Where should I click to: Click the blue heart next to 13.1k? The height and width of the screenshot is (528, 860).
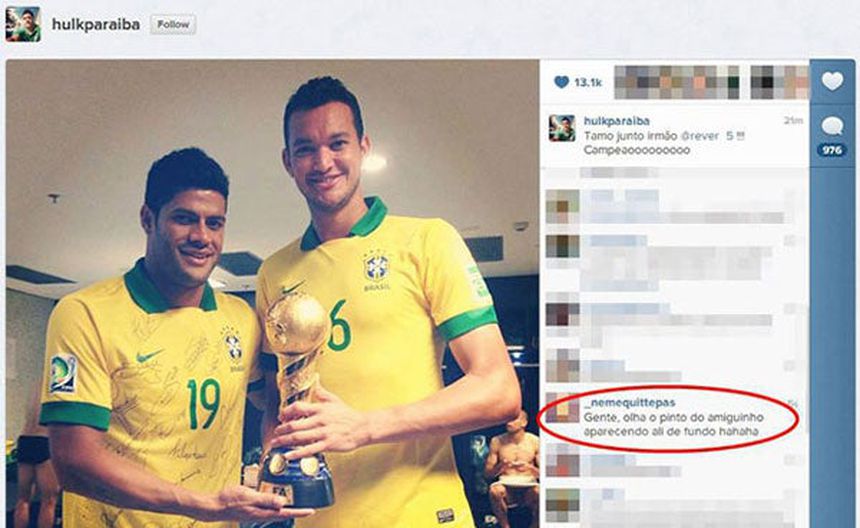tap(561, 82)
